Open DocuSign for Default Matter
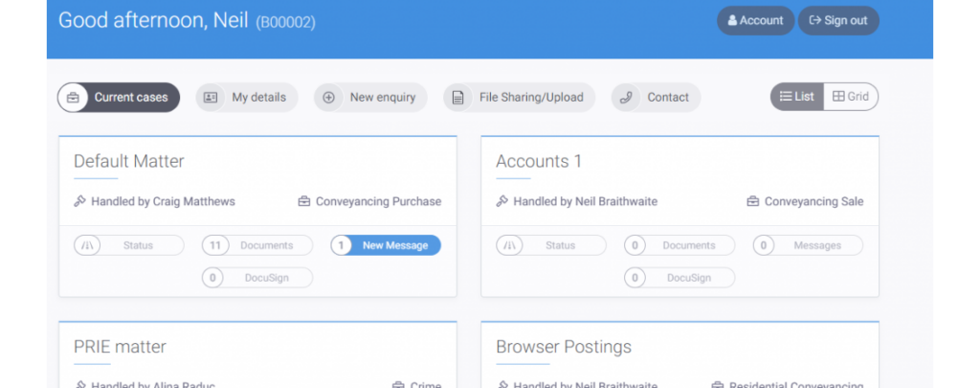Viewport: 980px width, 388px height. pyautogui.click(x=257, y=278)
